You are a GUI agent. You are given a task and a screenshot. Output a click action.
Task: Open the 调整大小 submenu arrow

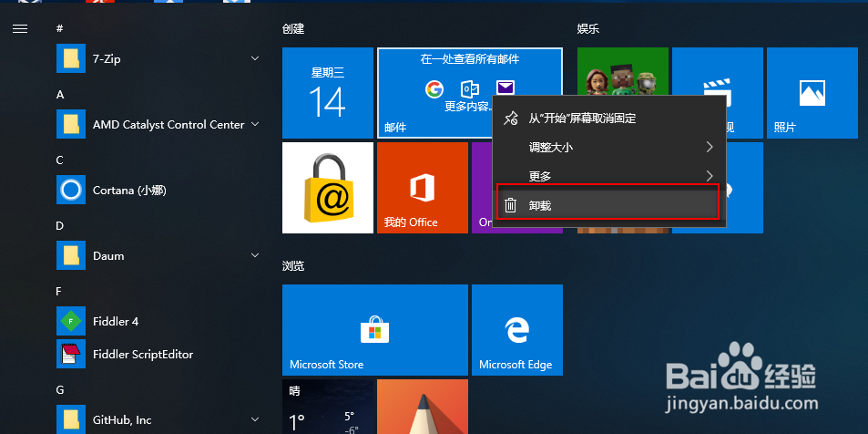[710, 147]
